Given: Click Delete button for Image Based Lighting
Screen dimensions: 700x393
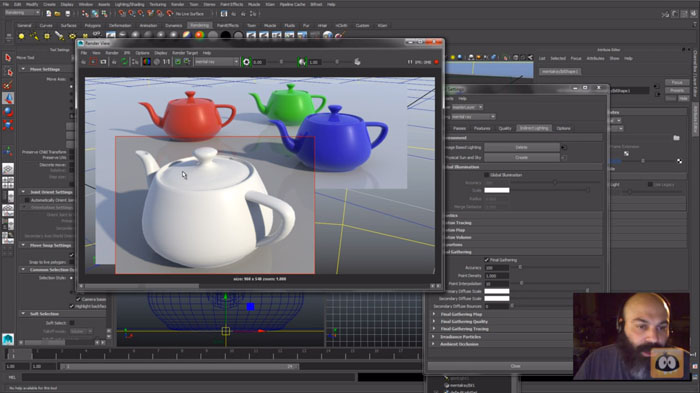Looking at the screenshot, I should [x=521, y=147].
